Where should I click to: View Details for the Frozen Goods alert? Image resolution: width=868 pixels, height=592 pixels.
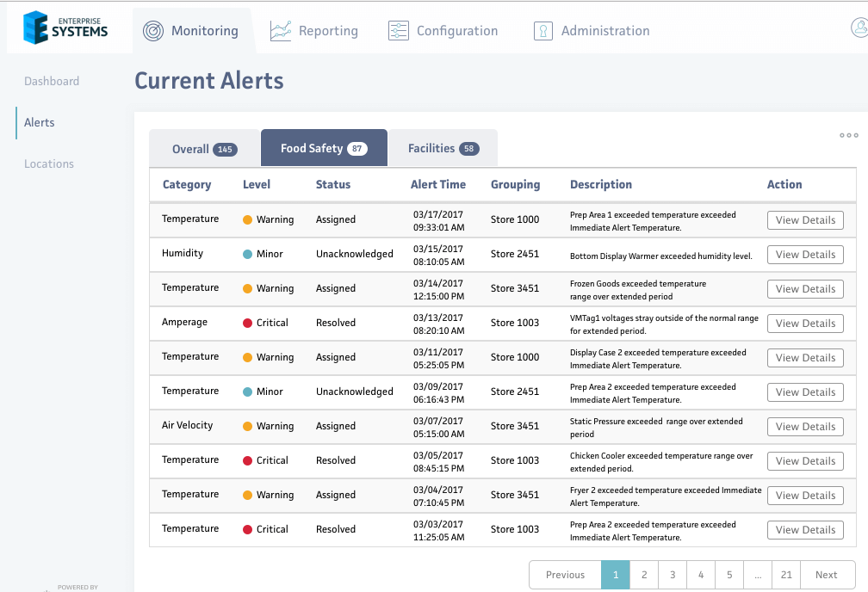pyautogui.click(x=805, y=289)
